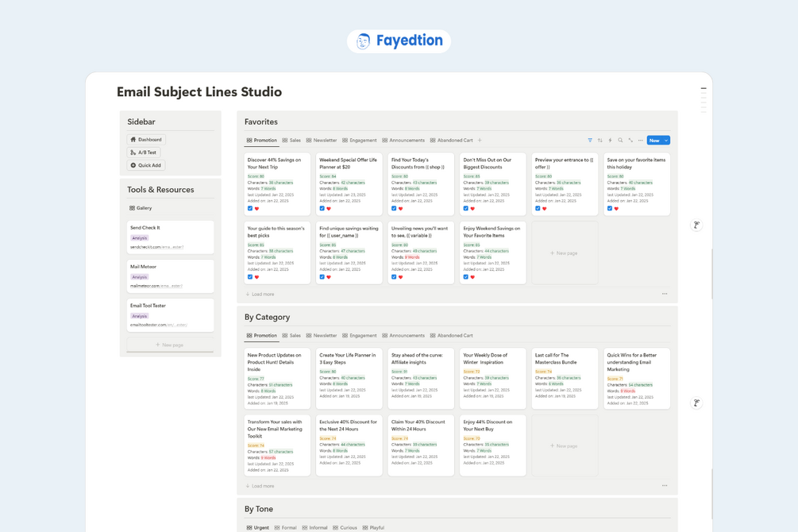Click the sort arrows icon in Favorites

(600, 141)
